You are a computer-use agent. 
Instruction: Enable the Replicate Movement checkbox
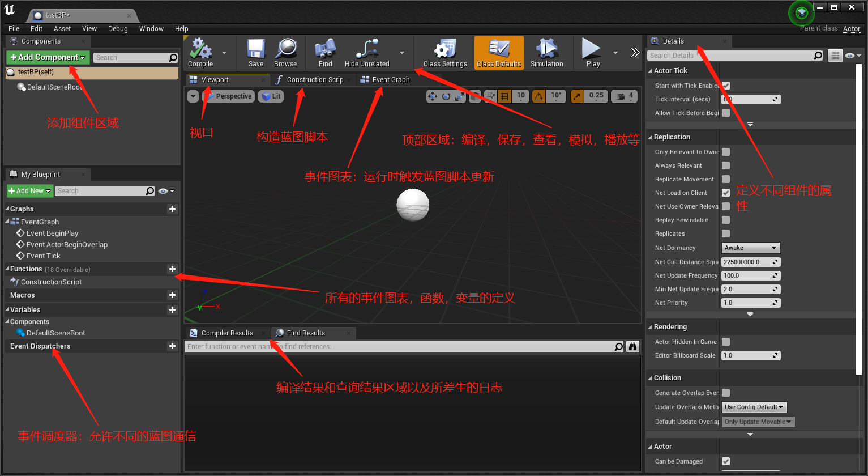pos(726,179)
